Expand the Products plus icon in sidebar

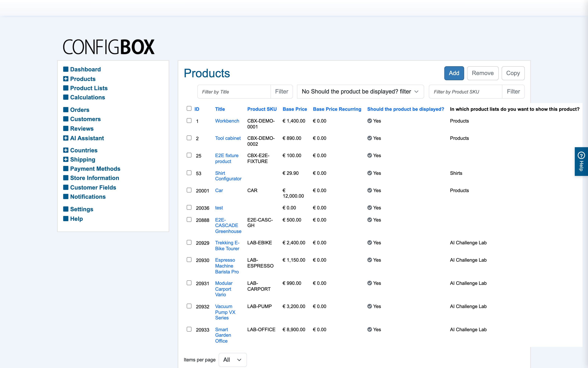pyautogui.click(x=66, y=79)
